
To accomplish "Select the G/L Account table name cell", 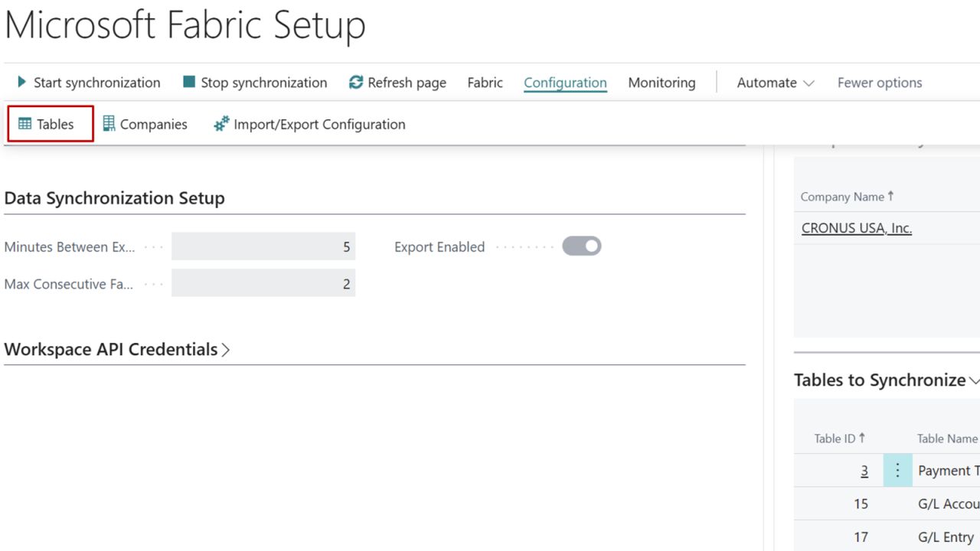I will [946, 504].
